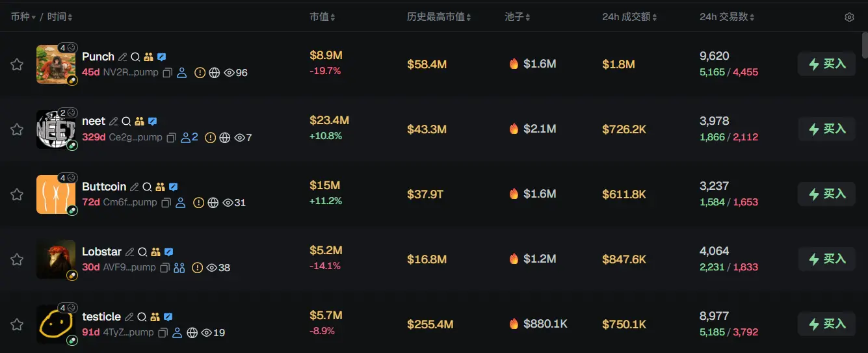Open the globe website icon for Punch

(215, 73)
